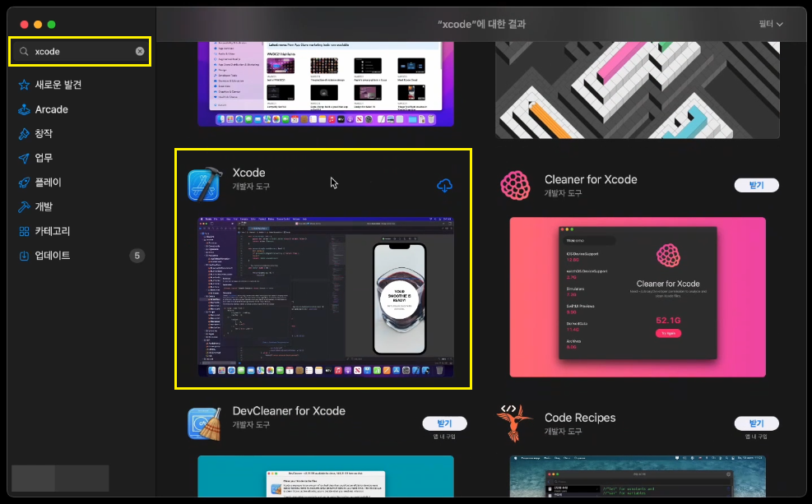Click the updates count badge 5

[x=137, y=255]
